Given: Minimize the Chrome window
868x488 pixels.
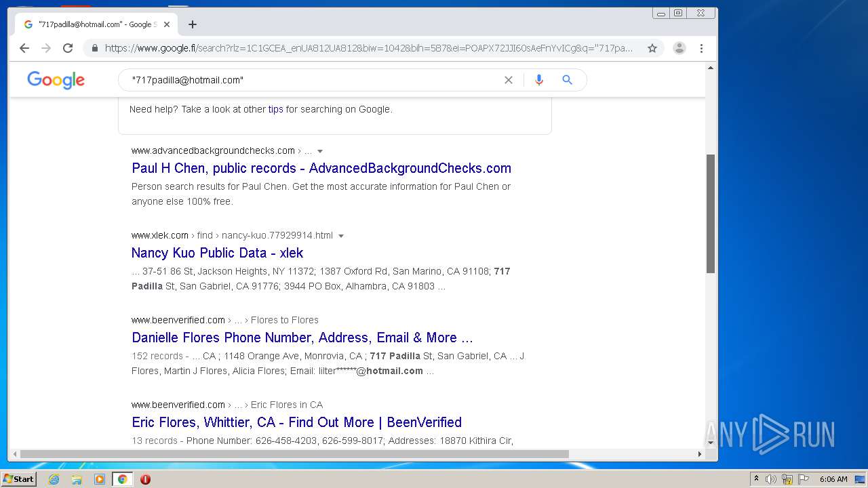Looking at the screenshot, I should 661,13.
